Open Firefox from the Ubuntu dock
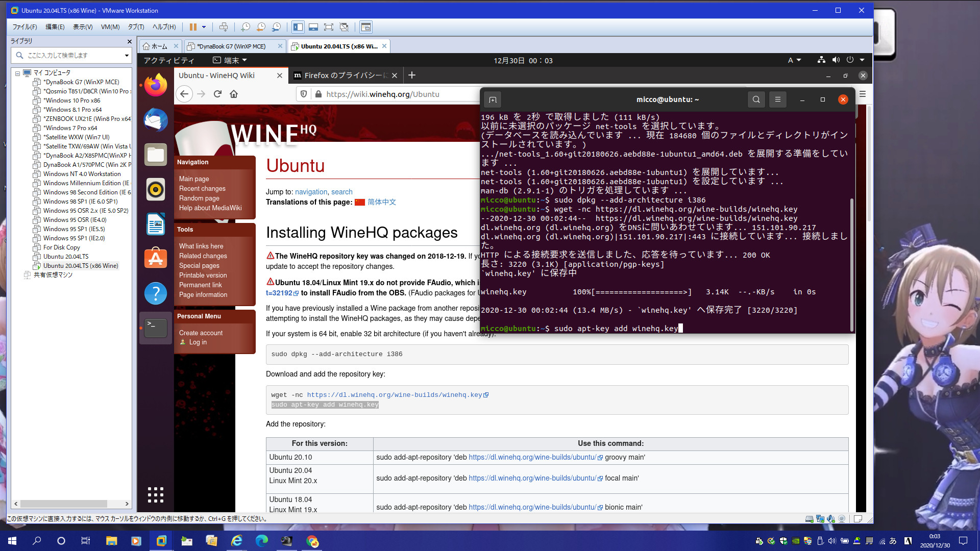 [156, 85]
